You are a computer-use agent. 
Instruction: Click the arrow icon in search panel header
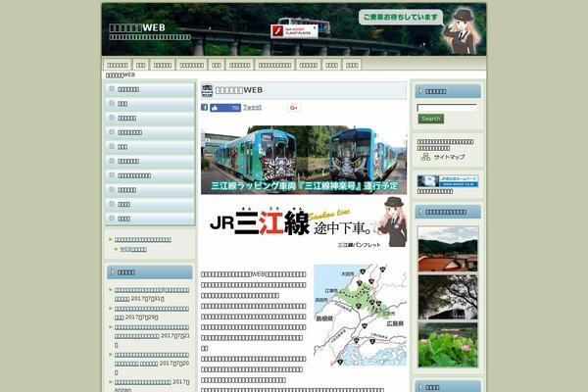click(x=420, y=91)
